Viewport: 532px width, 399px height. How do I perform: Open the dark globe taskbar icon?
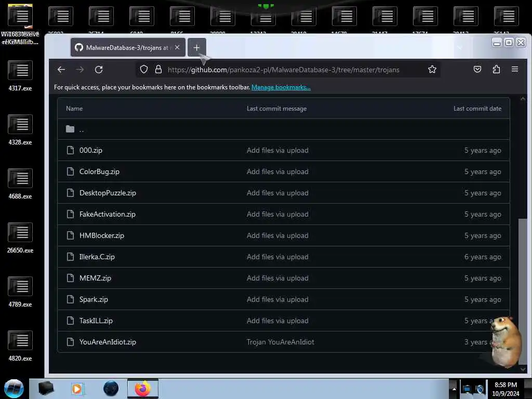coord(111,389)
